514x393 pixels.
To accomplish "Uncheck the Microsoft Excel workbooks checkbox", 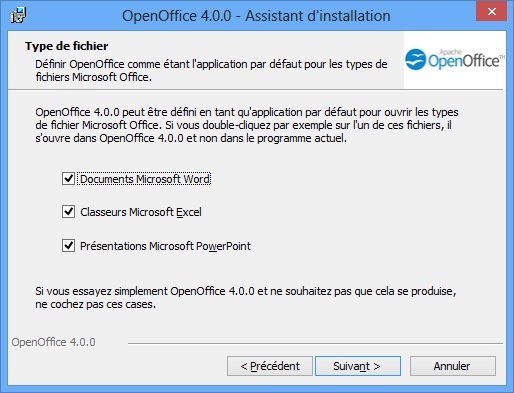I will 68,212.
